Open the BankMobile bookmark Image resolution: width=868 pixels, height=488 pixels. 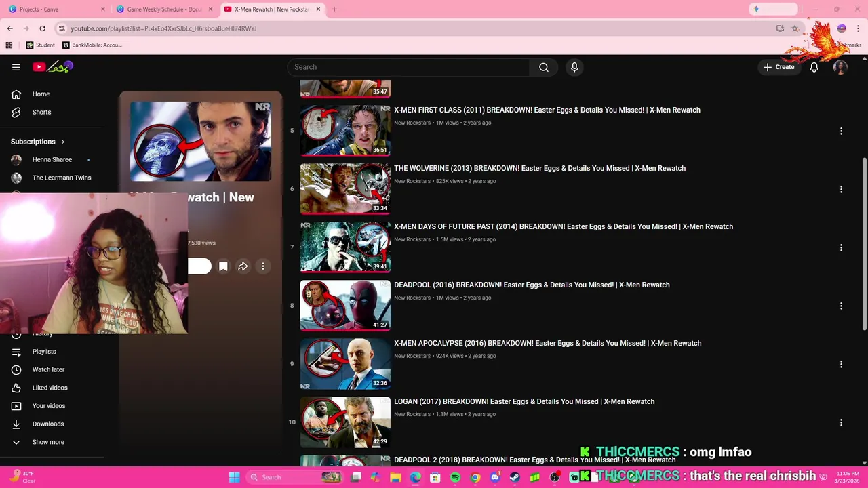[92, 45]
